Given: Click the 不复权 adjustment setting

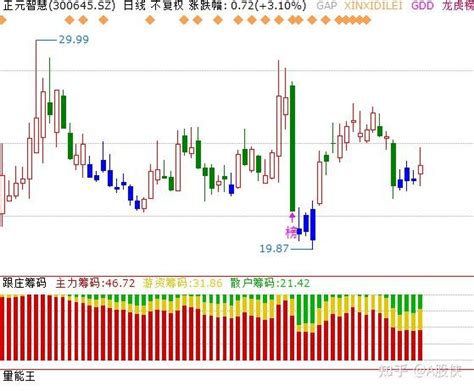Looking at the screenshot, I should [x=167, y=5].
